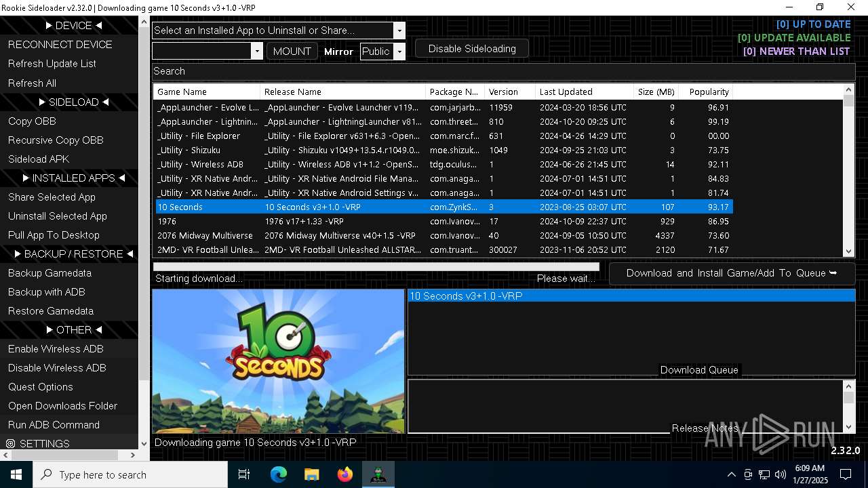Launch Microsoft Edge from taskbar
This screenshot has width=868, height=488.
(279, 474)
